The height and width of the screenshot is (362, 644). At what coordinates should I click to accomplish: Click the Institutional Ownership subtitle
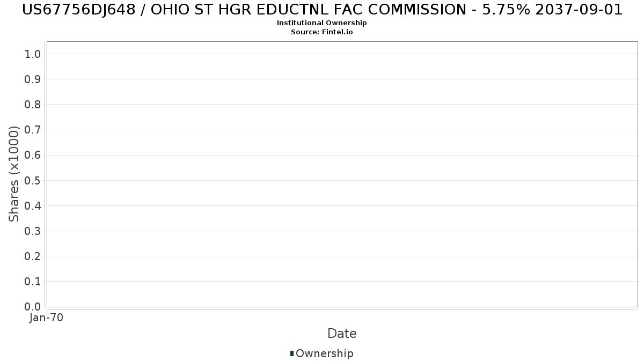pos(322,23)
